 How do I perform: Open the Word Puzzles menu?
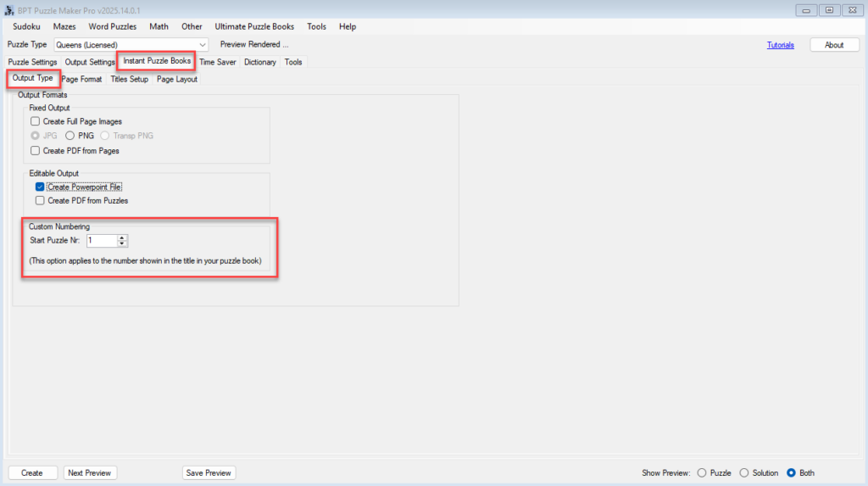point(112,26)
